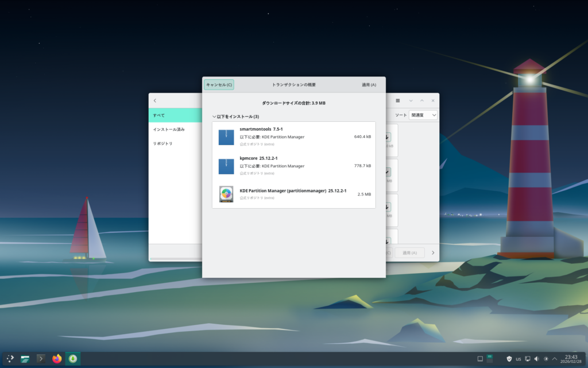588x368 pixels.
Task: Go back using the left arrow button
Action: point(155,101)
